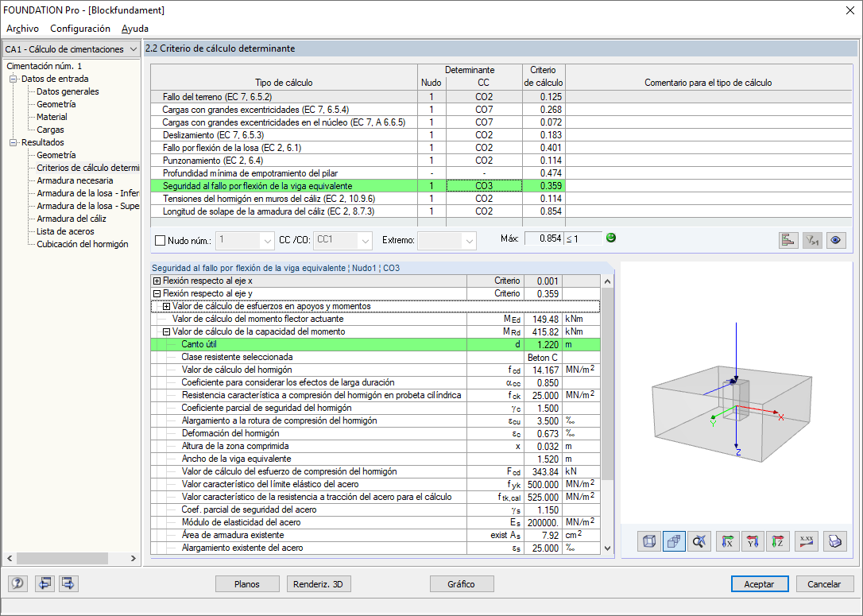This screenshot has width=863, height=616.
Task: Click the 3D foundation model preview
Action: [x=737, y=393]
